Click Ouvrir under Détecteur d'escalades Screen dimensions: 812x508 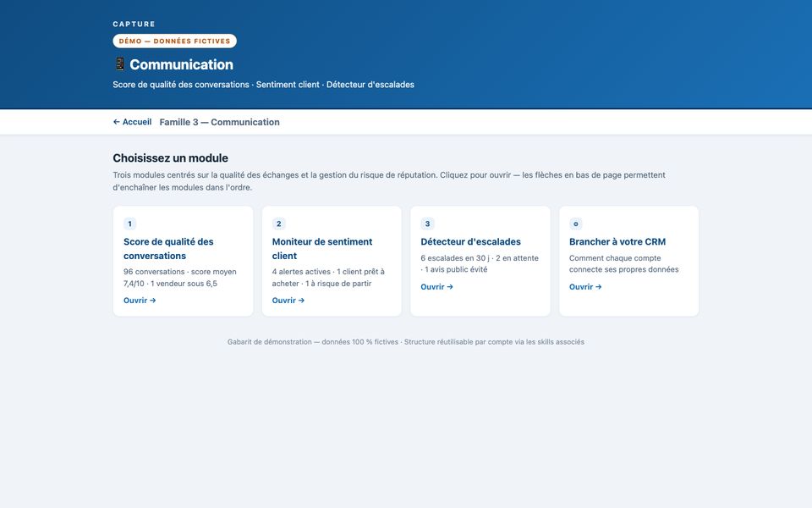coord(437,287)
